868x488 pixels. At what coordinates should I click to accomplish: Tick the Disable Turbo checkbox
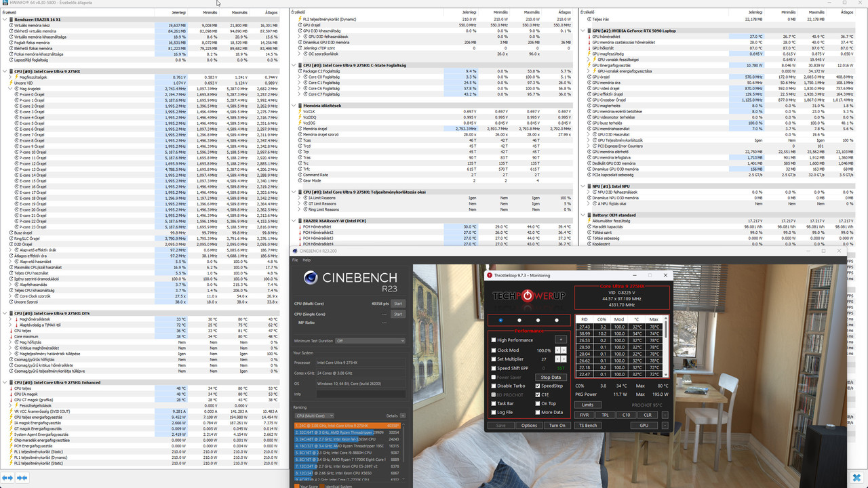[x=493, y=386]
